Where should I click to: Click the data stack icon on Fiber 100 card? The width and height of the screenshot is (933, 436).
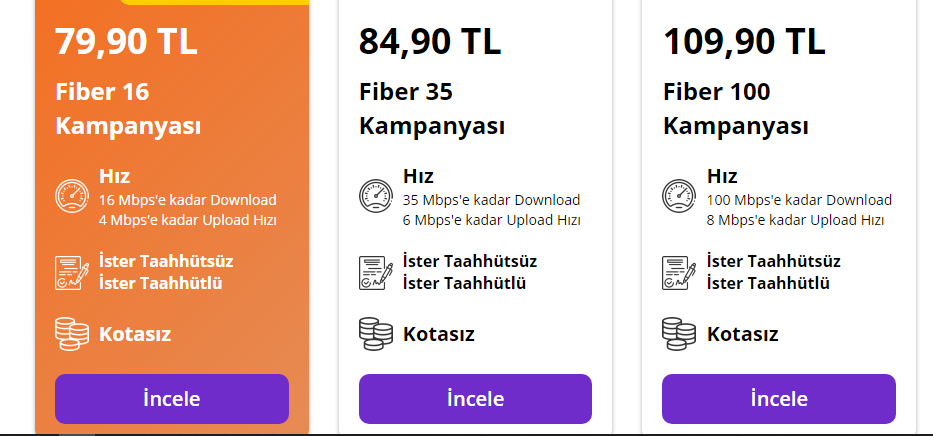(680, 334)
